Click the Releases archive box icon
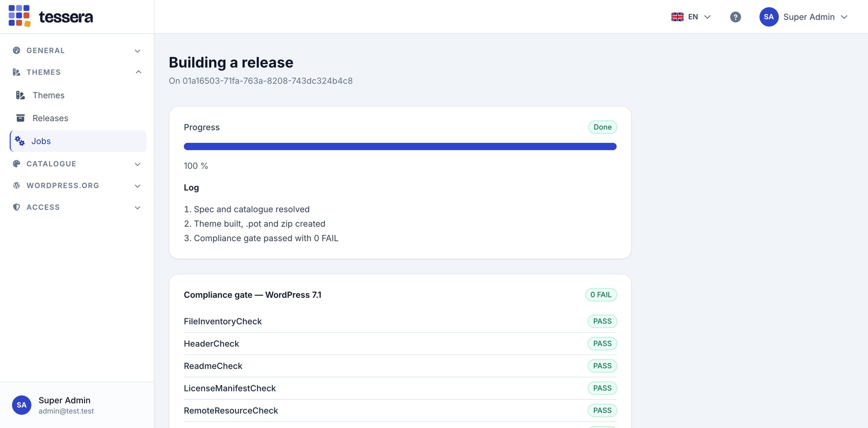 tap(21, 118)
